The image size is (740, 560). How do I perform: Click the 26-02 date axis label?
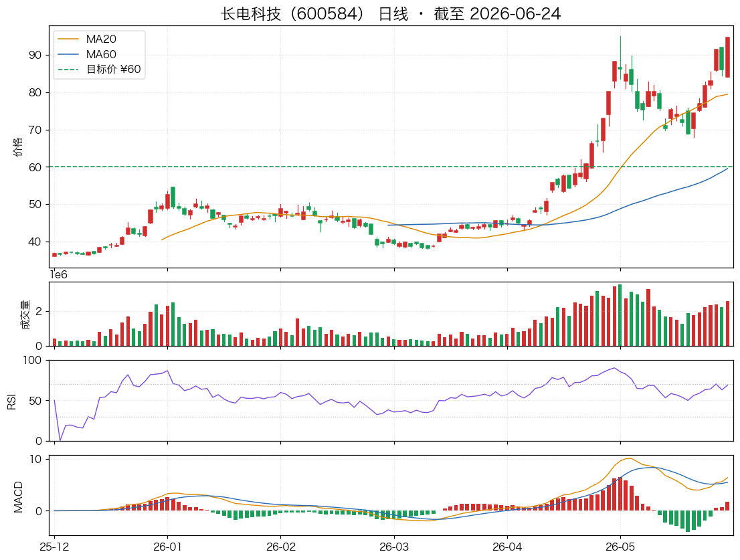coord(281,547)
